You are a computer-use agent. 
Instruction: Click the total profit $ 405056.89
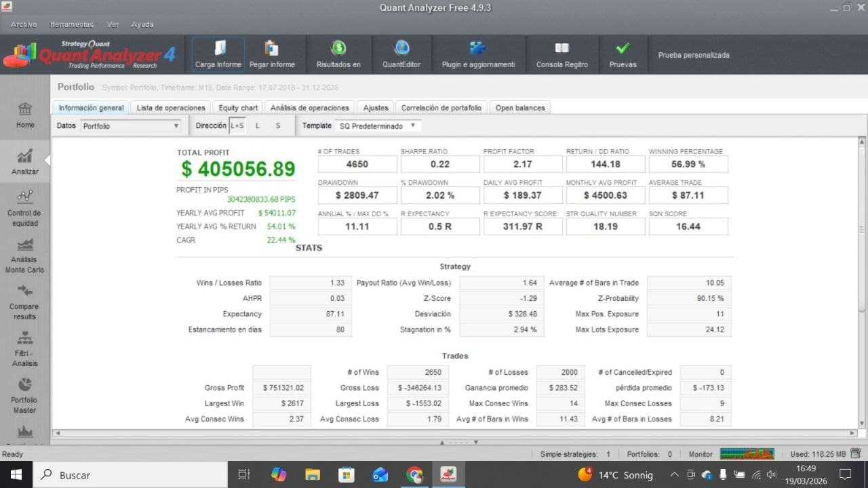click(x=238, y=169)
